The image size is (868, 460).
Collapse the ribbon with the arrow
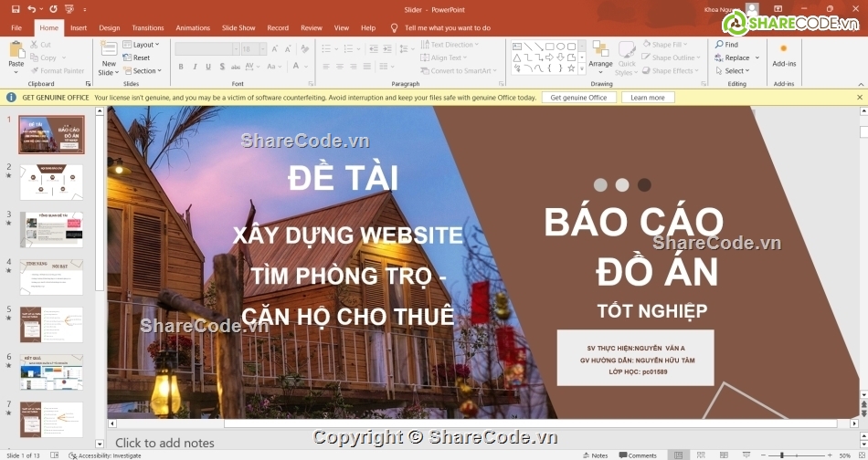click(861, 84)
